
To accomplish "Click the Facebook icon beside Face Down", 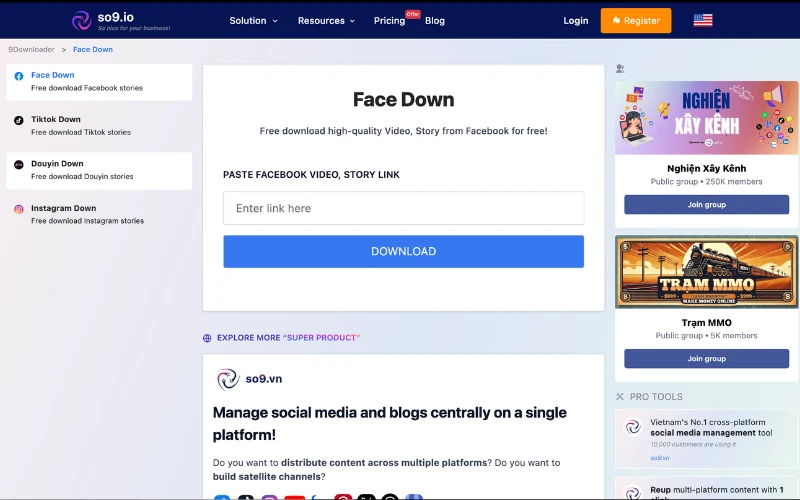I will [x=19, y=76].
